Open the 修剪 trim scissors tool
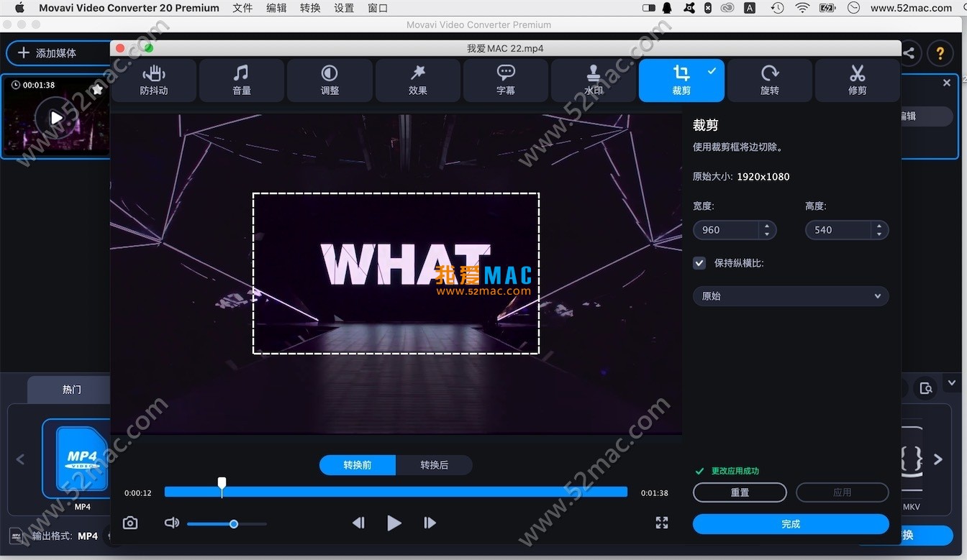 pos(857,80)
